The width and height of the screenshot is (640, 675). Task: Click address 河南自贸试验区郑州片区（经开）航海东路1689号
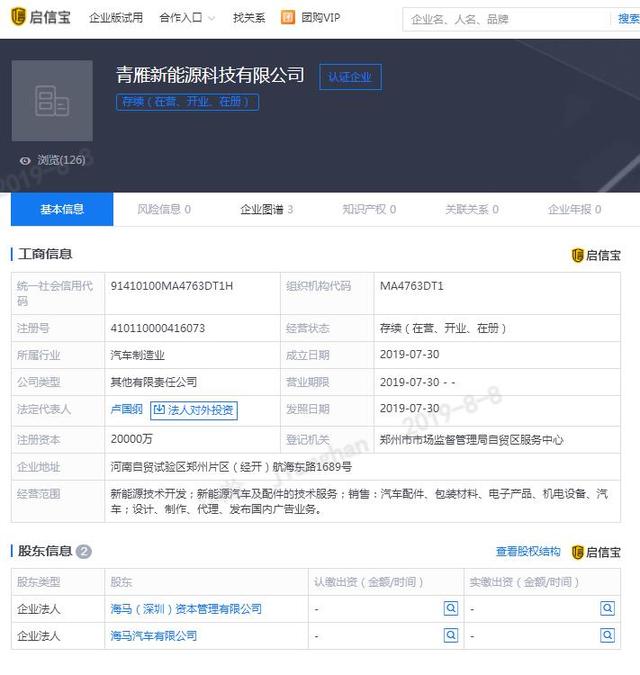point(231,467)
